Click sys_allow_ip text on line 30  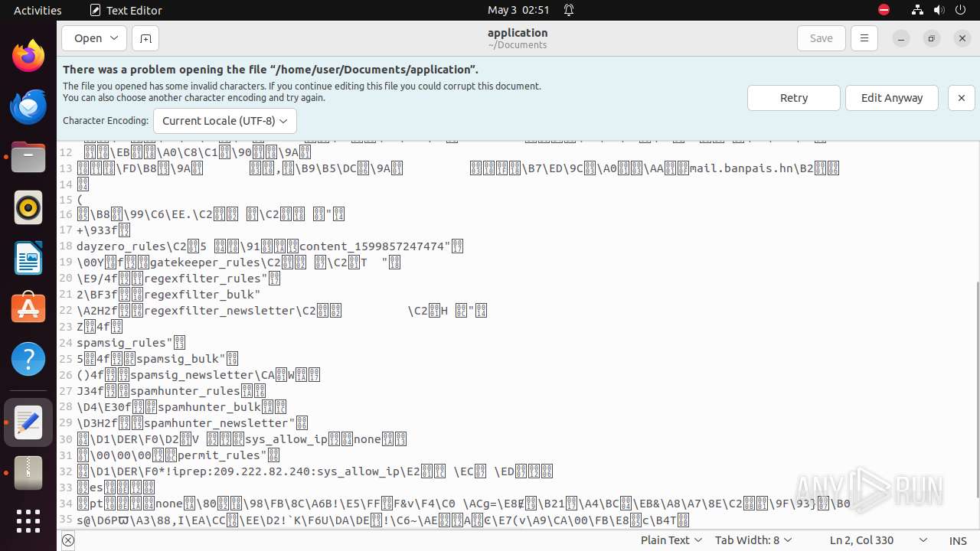coord(286,439)
